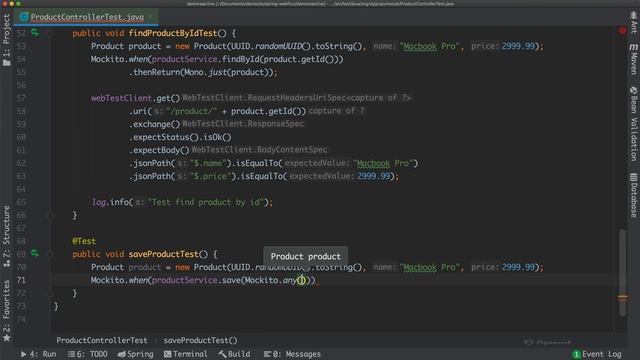Open the Terminal tool window
The width and height of the screenshot is (640, 360).
pyautogui.click(x=186, y=354)
